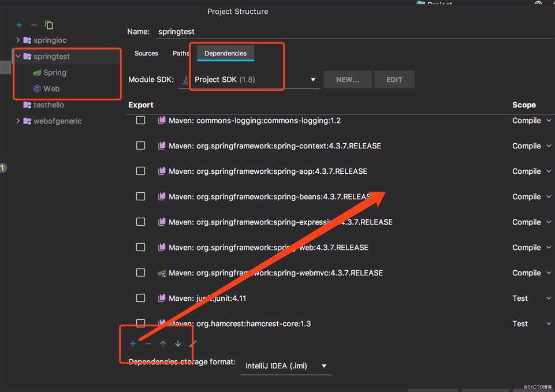
Task: Select the Web facet in tree
Action: click(x=51, y=88)
